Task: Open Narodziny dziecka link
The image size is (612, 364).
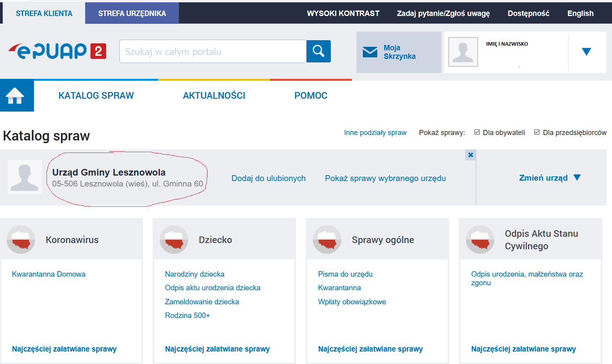Action: pyautogui.click(x=194, y=274)
